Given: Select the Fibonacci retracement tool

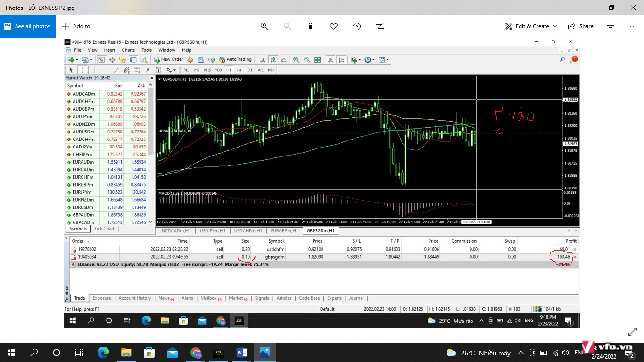Looking at the screenshot, I should [x=137, y=70].
